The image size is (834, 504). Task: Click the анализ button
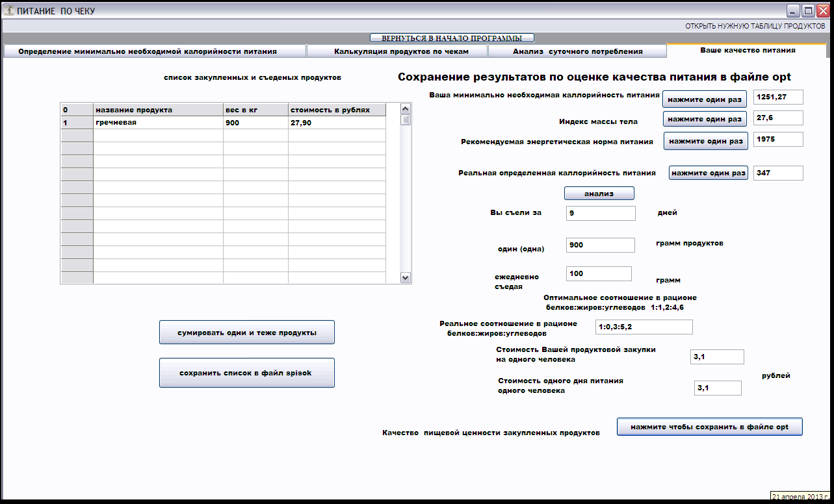pyautogui.click(x=599, y=194)
